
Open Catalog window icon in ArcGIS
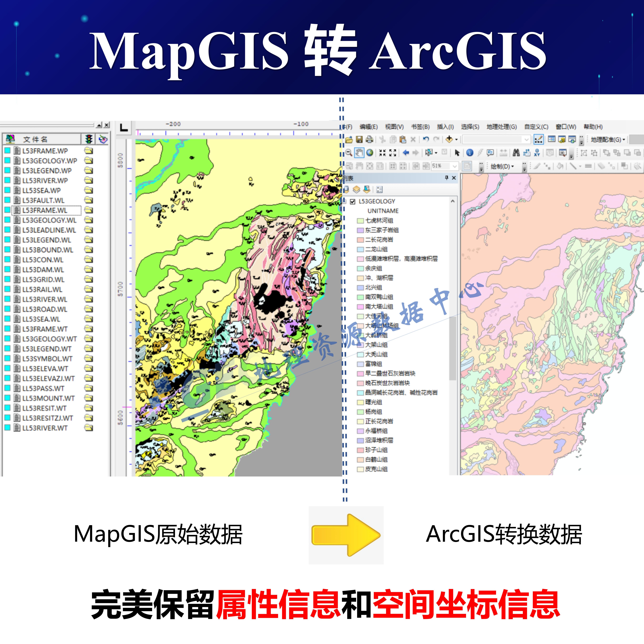point(562,139)
